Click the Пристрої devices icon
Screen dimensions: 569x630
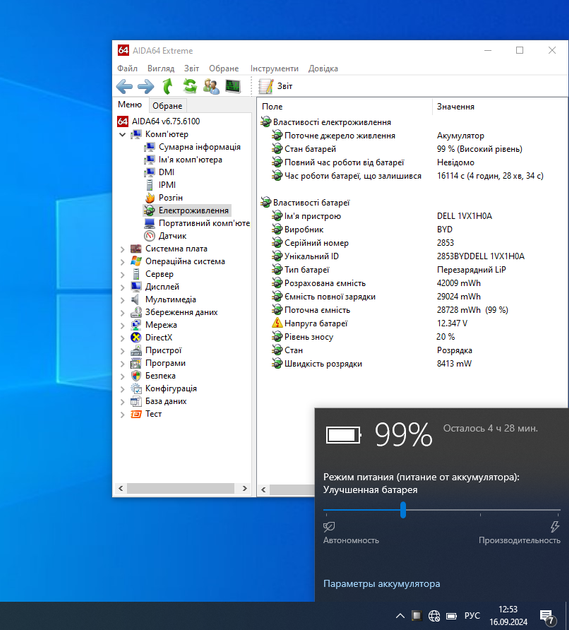click(x=136, y=350)
